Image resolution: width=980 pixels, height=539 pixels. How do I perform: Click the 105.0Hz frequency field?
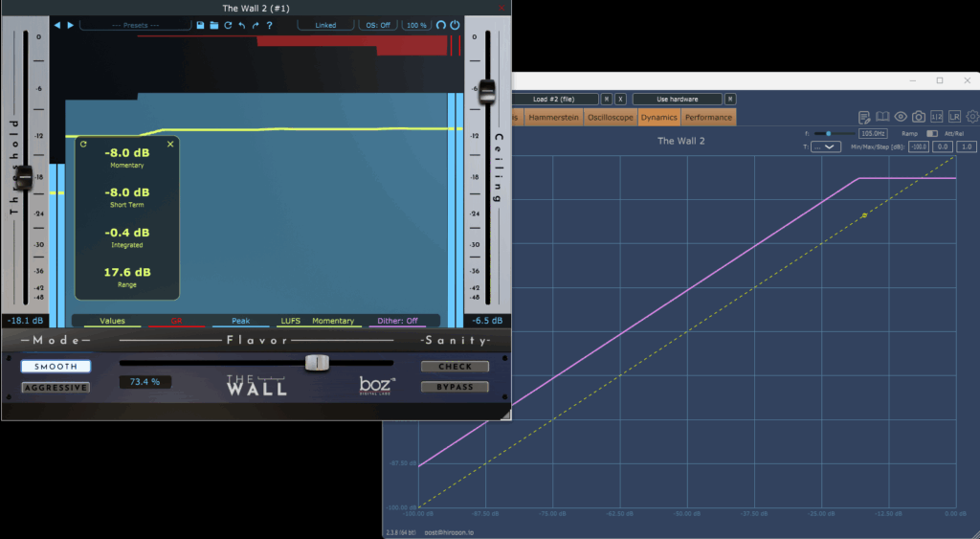click(x=873, y=134)
